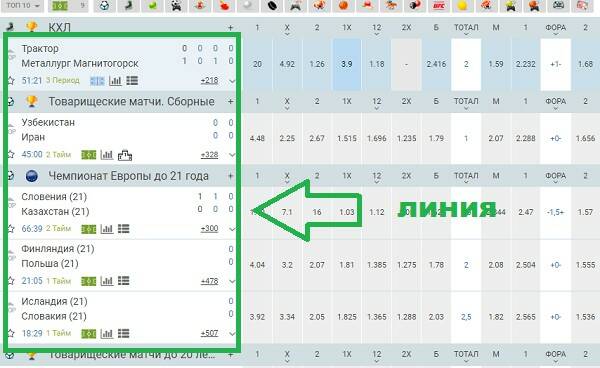This screenshot has height=368, width=600.
Task: Open +478 additional markets for Финляндия (21)
Action: point(209,281)
